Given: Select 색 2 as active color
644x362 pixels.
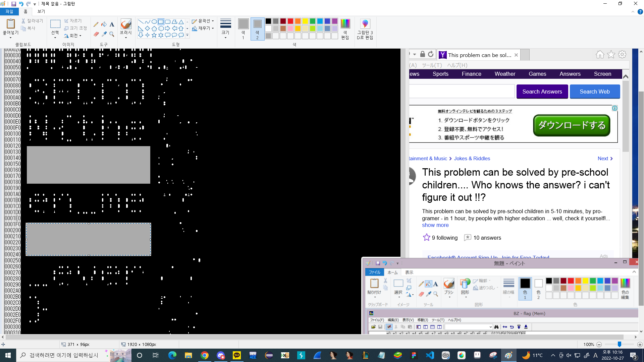Looking at the screenshot, I should [x=257, y=29].
